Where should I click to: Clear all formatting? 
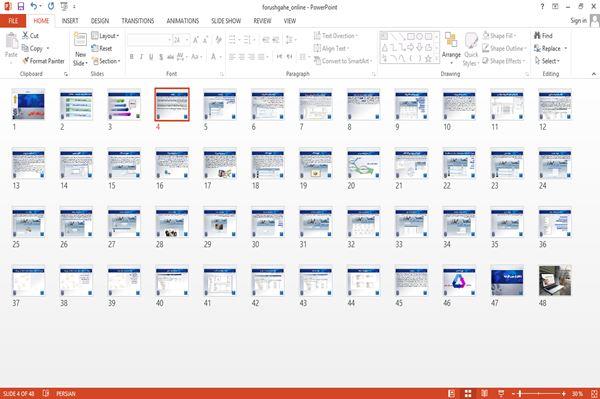click(218, 40)
